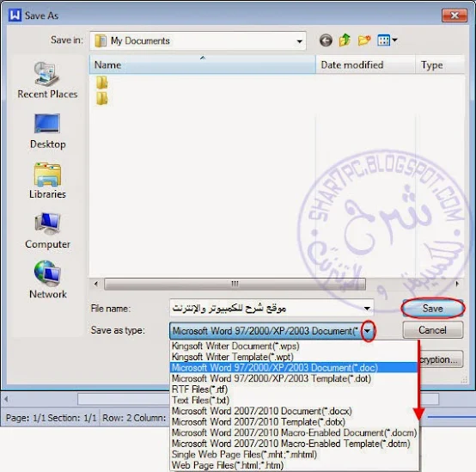The image size is (476, 472).
Task: Click Page 1/1 Section 1/1 status bar entry
Action: click(51, 418)
